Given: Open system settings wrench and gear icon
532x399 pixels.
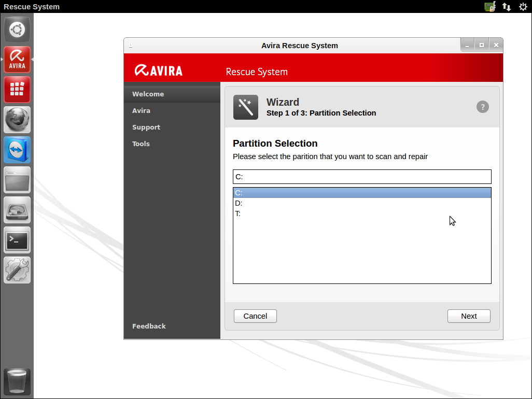Looking at the screenshot, I should 17,270.
